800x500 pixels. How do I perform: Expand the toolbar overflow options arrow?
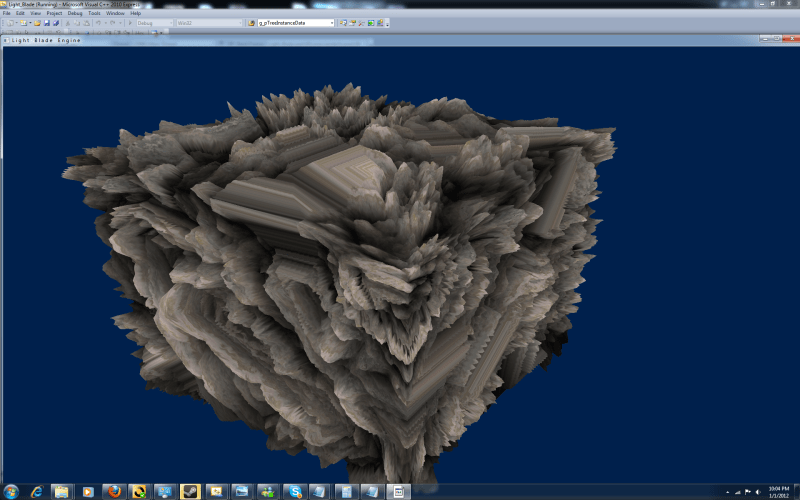(x=388, y=23)
